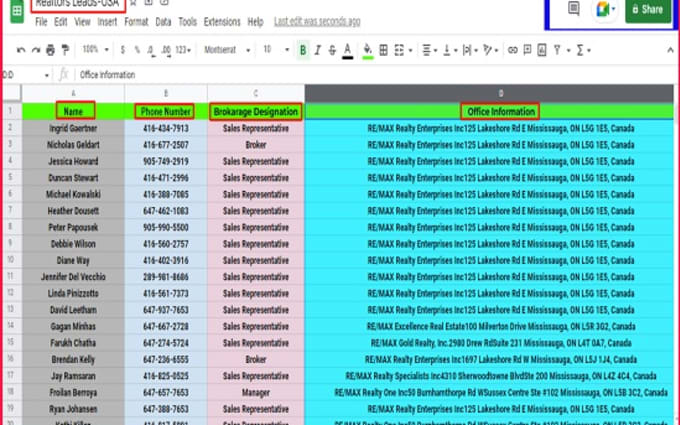Merge the selected cells
Viewport: 680px width, 425px height.
click(x=399, y=50)
